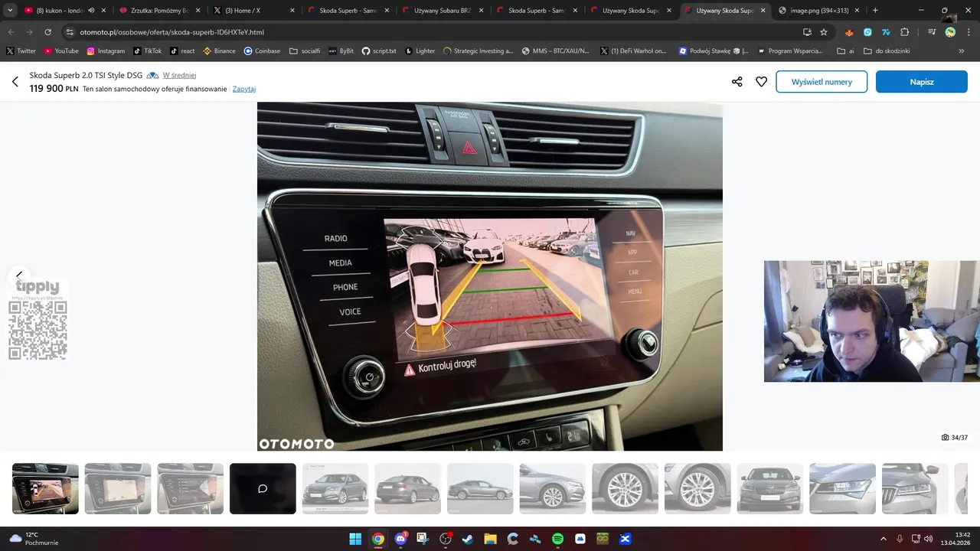Close the image.png tab
980x551 pixels.
[x=856, y=11]
